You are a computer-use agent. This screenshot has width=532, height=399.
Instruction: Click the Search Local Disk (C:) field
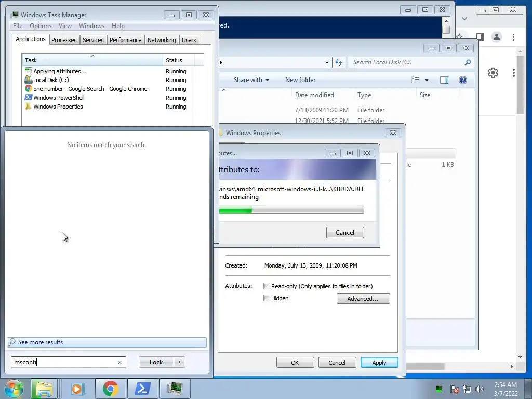point(411,62)
